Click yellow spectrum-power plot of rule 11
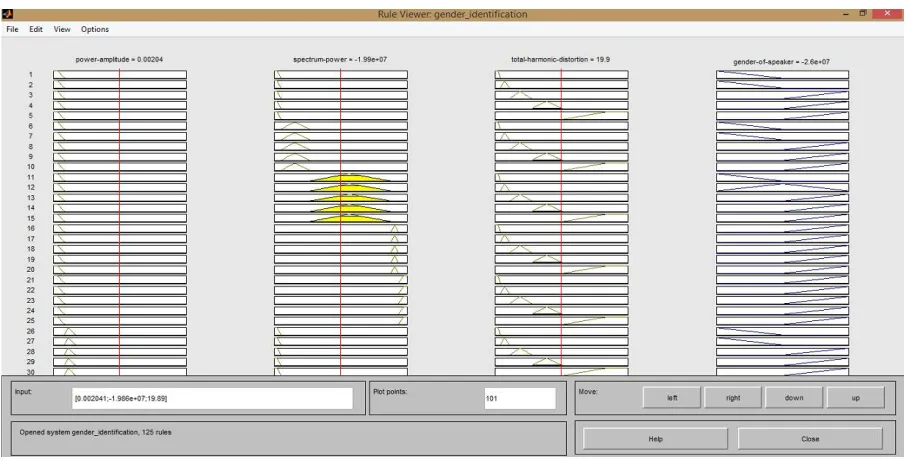906x460 pixels. (340, 177)
